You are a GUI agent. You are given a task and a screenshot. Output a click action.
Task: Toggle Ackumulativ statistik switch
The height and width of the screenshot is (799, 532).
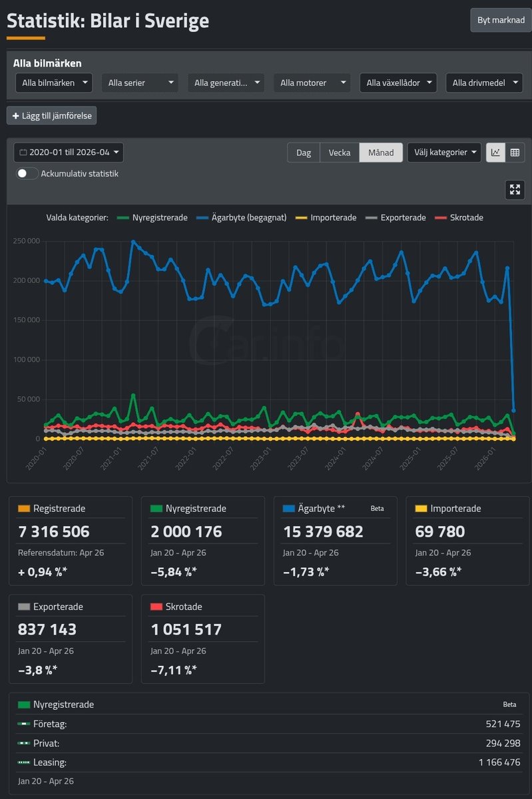(x=27, y=173)
